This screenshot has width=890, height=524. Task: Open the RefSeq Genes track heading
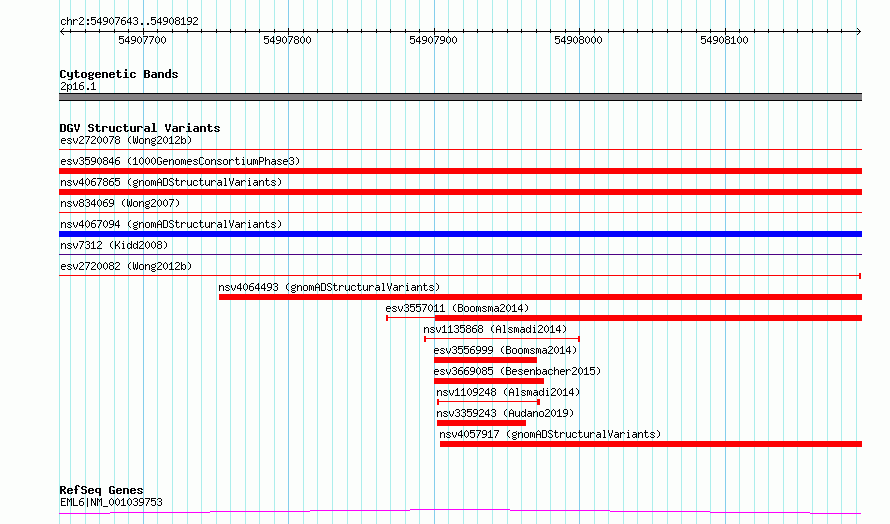(102, 490)
